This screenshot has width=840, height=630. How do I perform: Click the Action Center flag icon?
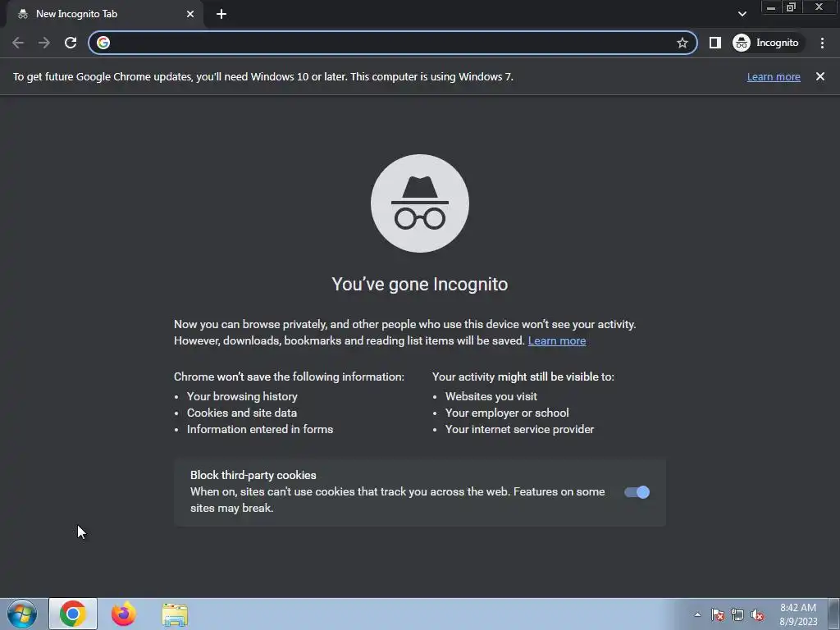pyautogui.click(x=717, y=614)
